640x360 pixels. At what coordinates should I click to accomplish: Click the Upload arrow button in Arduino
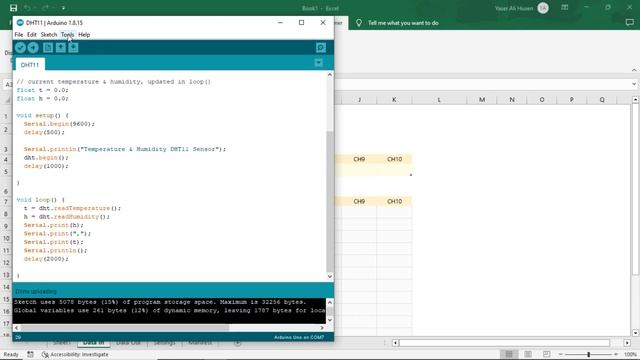click(x=33, y=48)
